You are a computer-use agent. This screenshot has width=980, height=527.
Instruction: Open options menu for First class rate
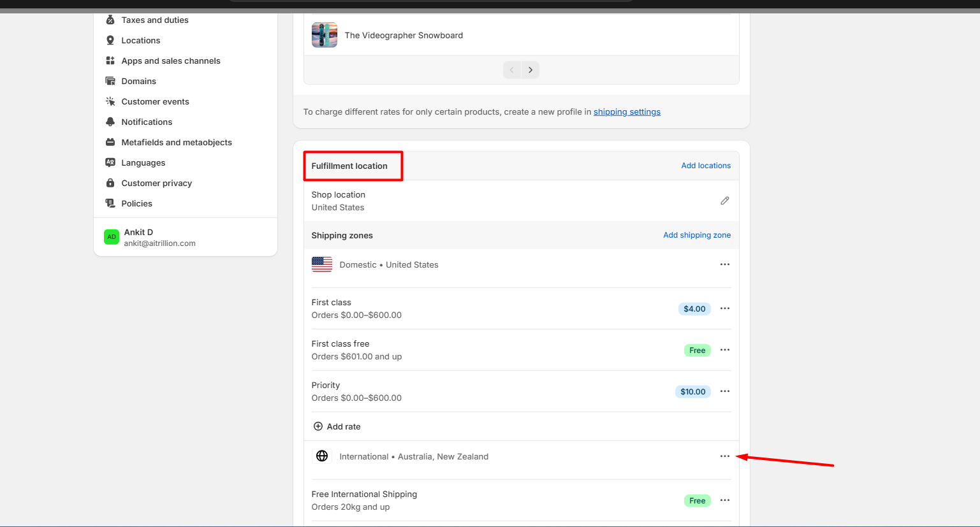point(724,308)
